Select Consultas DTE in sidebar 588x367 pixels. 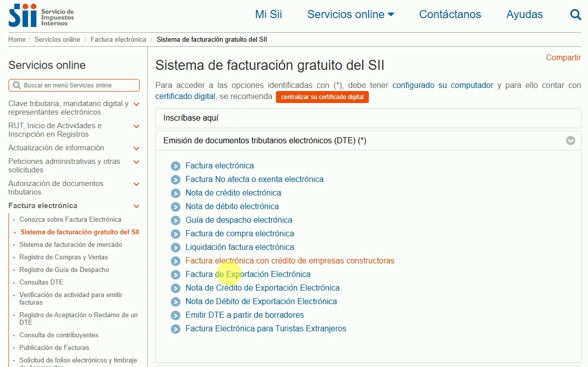(41, 282)
